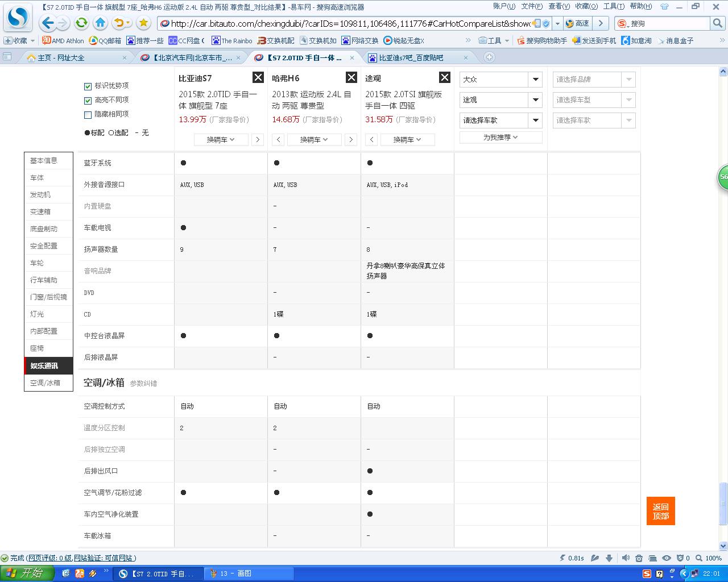Expand the 为我推荐 recommendations
The height and width of the screenshot is (582, 728).
click(501, 138)
